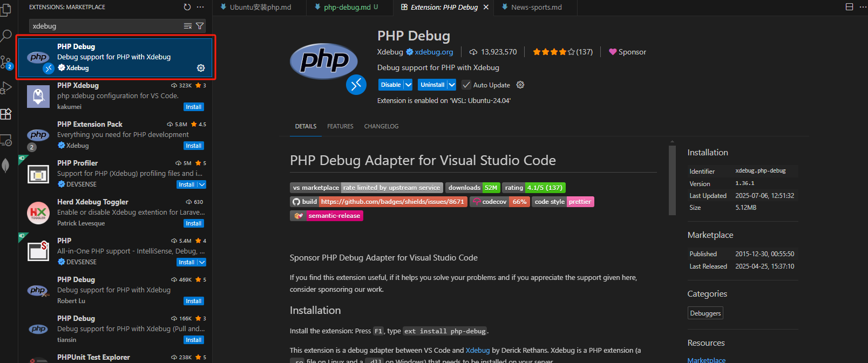Click the PHP Extension Pack icon

click(x=38, y=135)
